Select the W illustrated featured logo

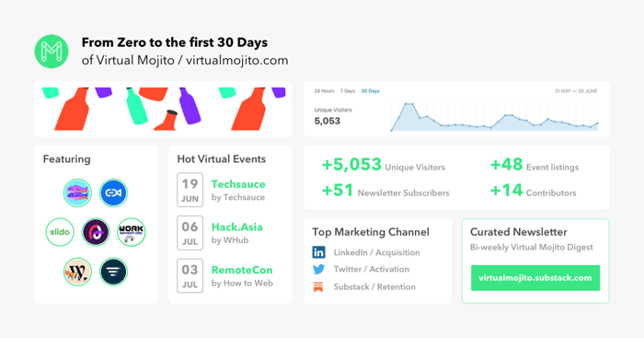coord(77,272)
